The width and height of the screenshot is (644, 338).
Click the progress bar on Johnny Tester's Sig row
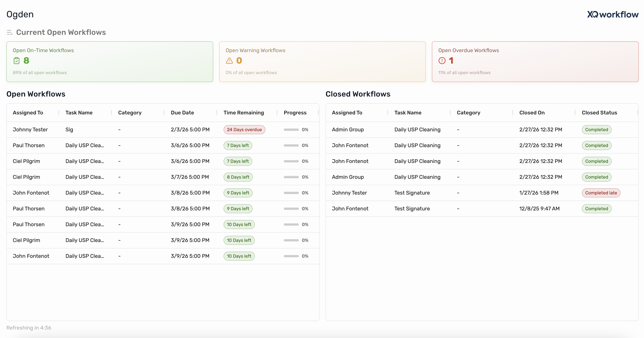tap(291, 129)
